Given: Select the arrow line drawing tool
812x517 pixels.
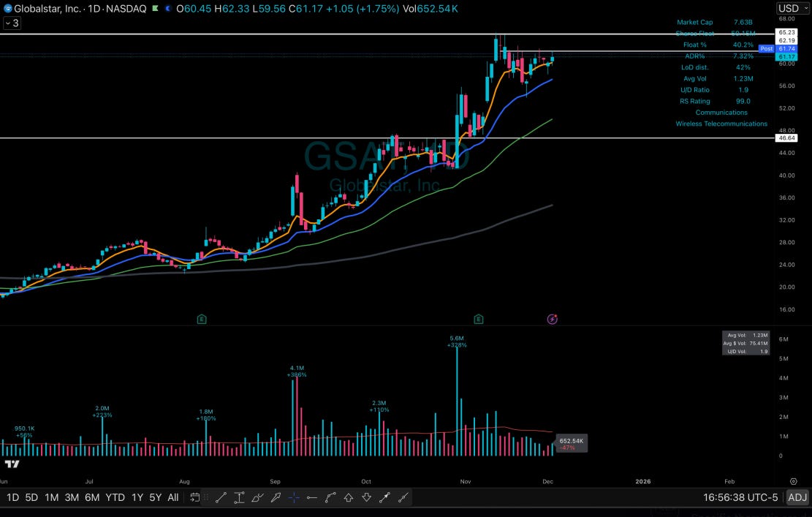Looking at the screenshot, I should (x=384, y=497).
